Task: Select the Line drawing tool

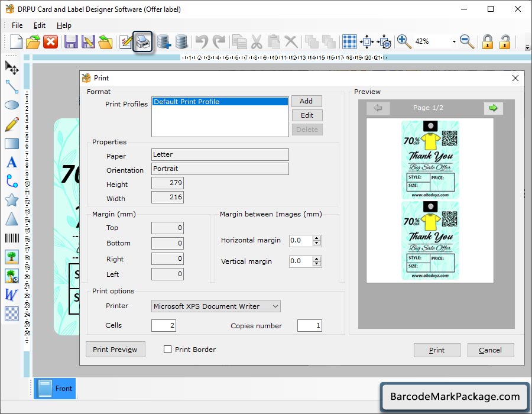Action: pos(12,86)
